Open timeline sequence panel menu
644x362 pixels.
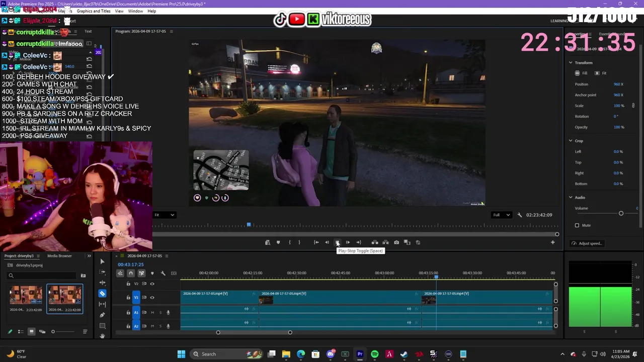click(167, 256)
